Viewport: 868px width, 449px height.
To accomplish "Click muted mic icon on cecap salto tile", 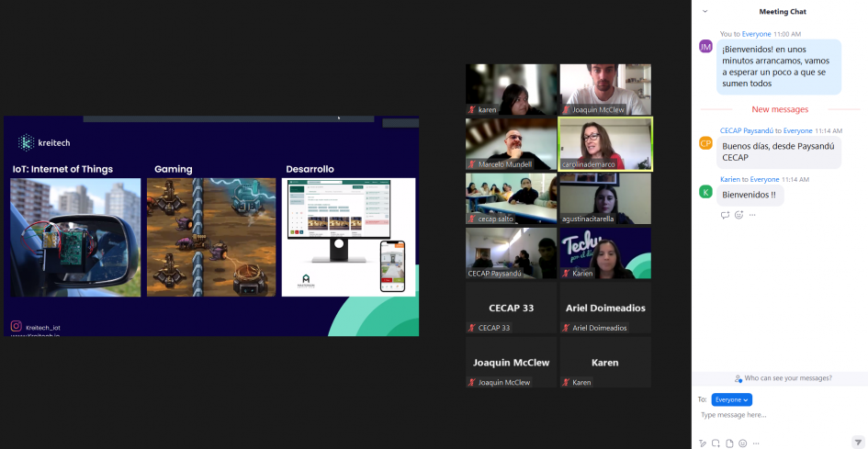I will (472, 219).
